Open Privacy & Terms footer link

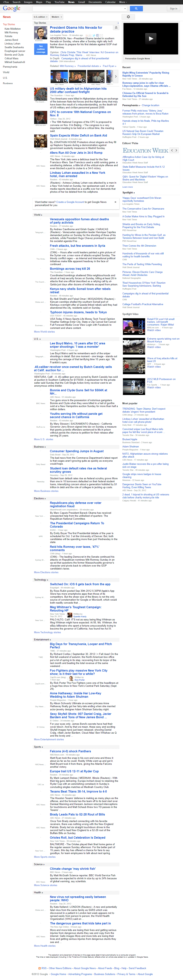pyautogui.click(x=126, y=974)
